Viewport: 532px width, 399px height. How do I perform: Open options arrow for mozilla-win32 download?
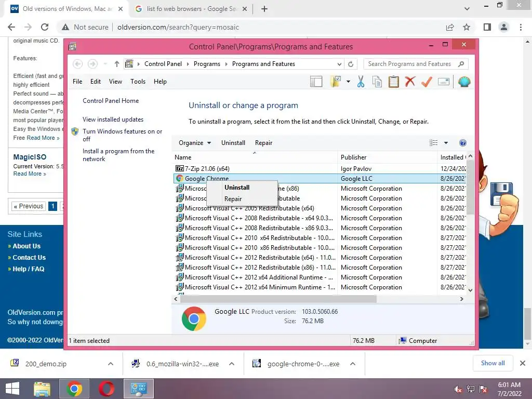click(x=232, y=364)
